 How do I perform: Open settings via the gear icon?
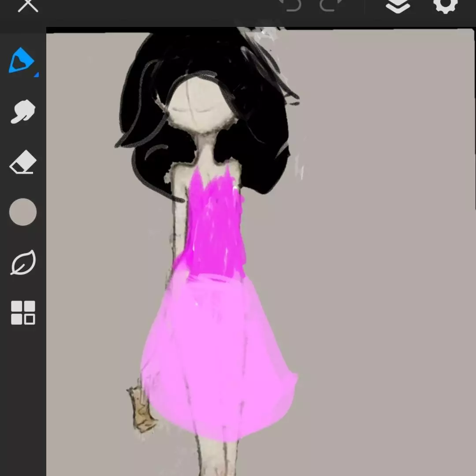(445, 5)
